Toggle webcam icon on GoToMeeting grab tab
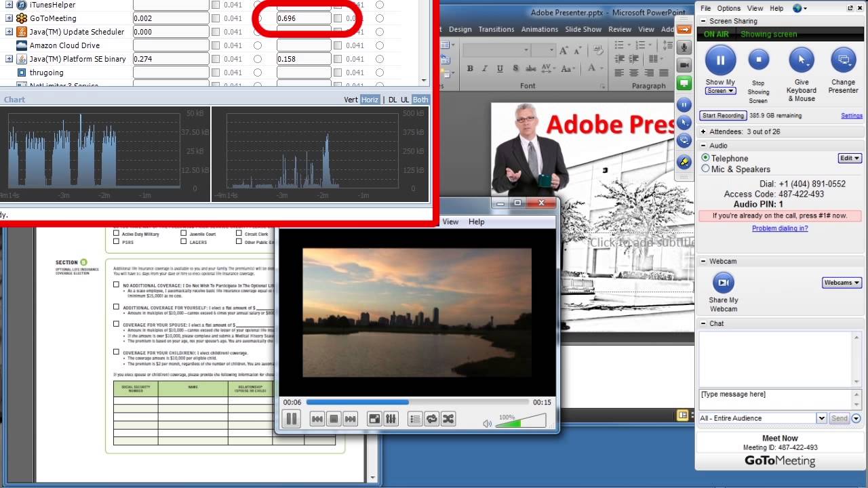Screen dimensions: 868x488 click(684, 64)
